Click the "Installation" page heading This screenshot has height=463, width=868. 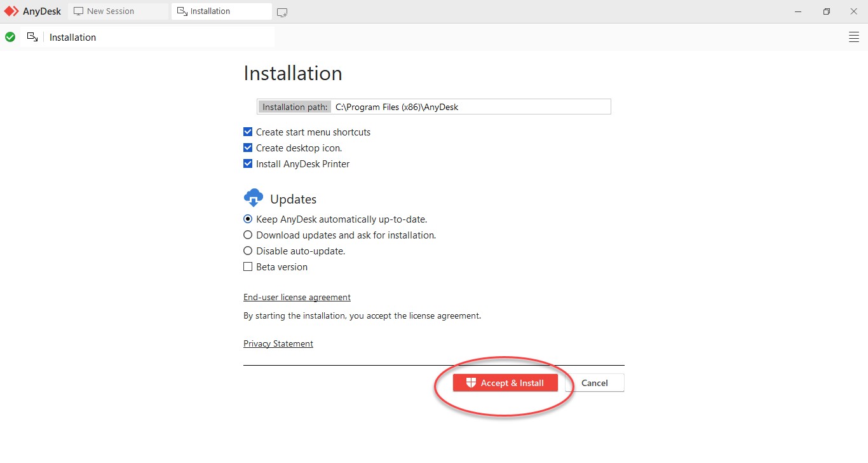tap(293, 73)
